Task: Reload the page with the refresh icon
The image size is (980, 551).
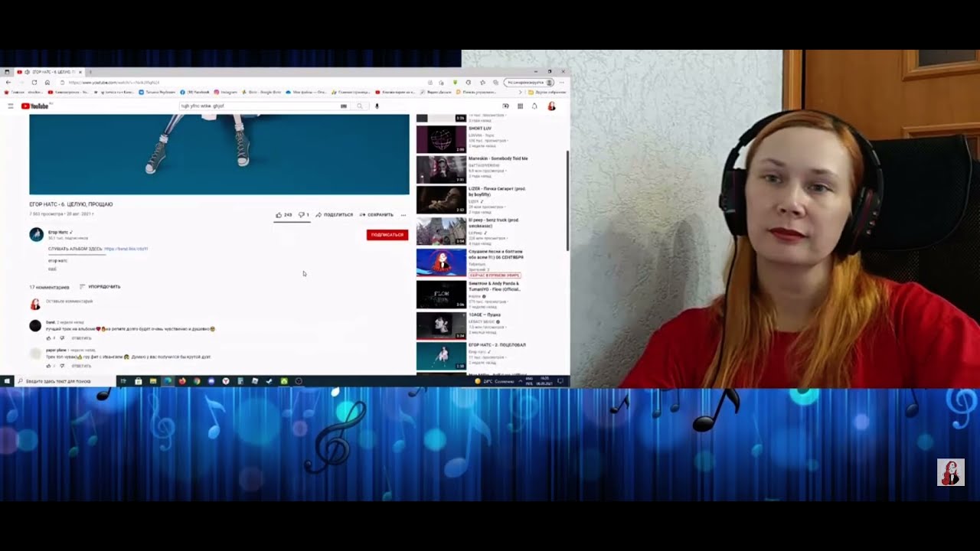Action: point(34,82)
